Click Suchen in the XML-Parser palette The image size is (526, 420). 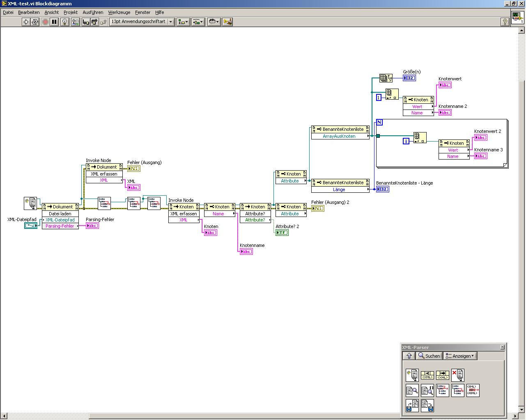(429, 356)
